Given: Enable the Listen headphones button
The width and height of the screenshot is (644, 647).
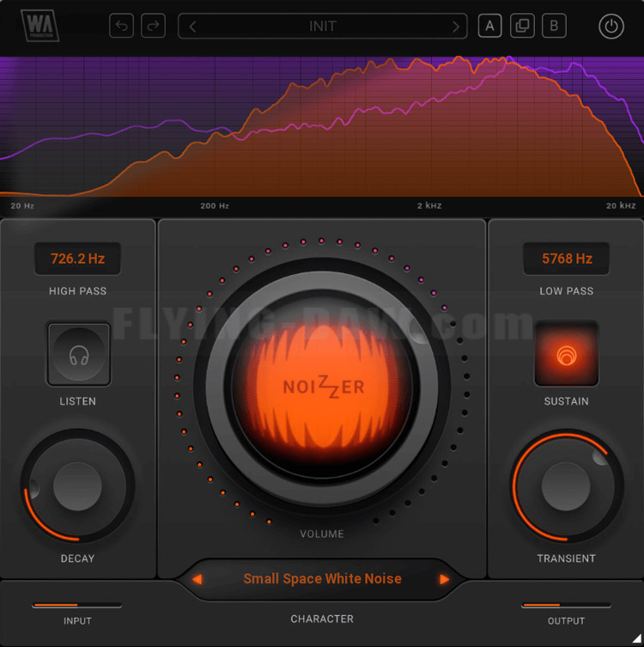Looking at the screenshot, I should tap(78, 354).
